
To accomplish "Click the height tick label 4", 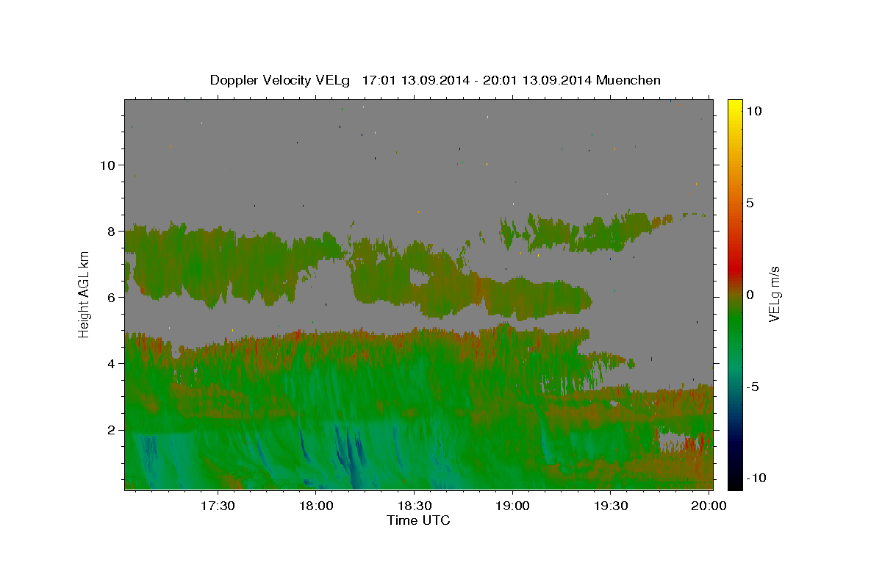I will pyautogui.click(x=110, y=364).
